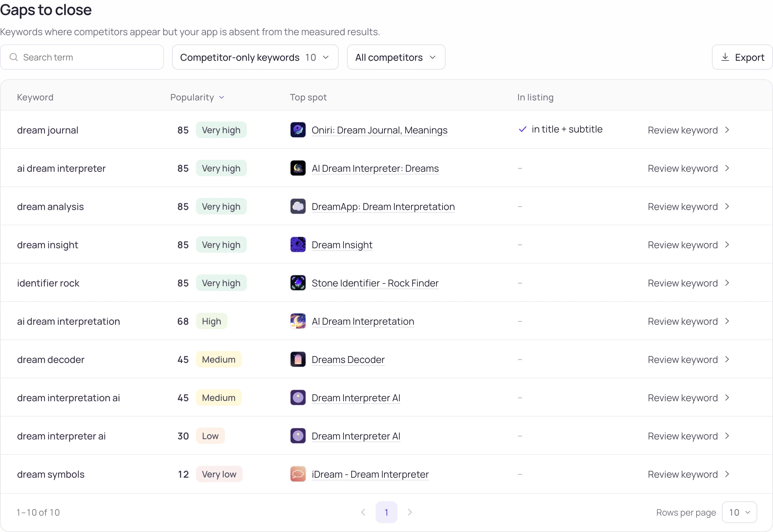Screen dimensions: 773x532
Task: Review keyword for dream decoder
Action: click(x=688, y=360)
